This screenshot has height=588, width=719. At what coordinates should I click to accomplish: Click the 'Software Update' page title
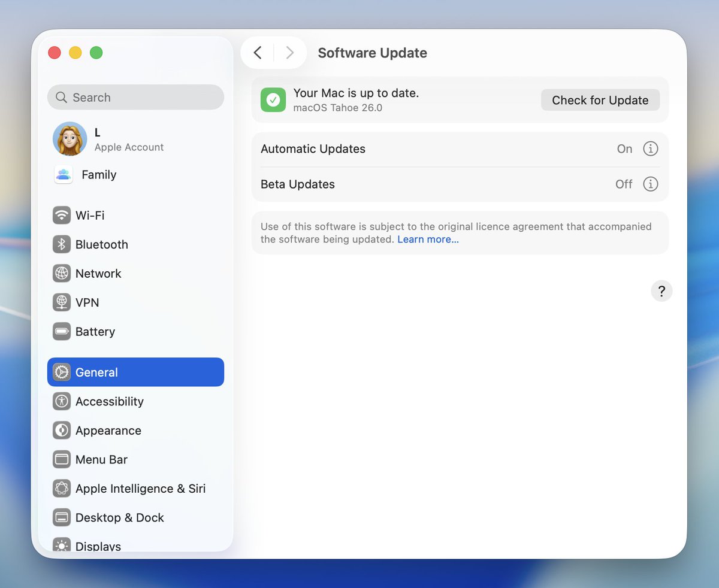pyautogui.click(x=373, y=53)
